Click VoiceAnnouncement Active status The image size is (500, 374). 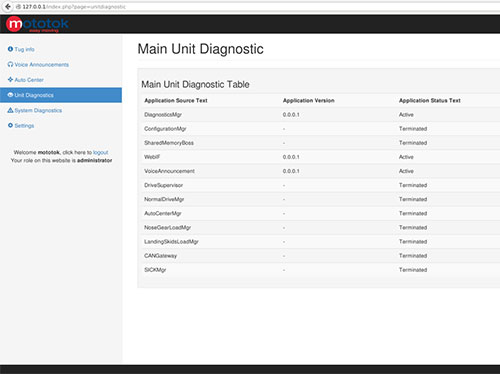click(x=406, y=171)
